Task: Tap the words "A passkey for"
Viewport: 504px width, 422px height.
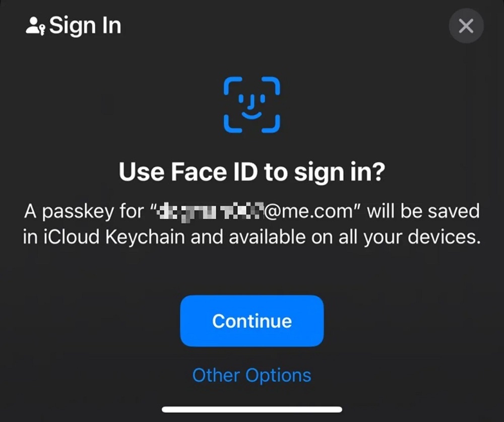Action: tap(85, 211)
